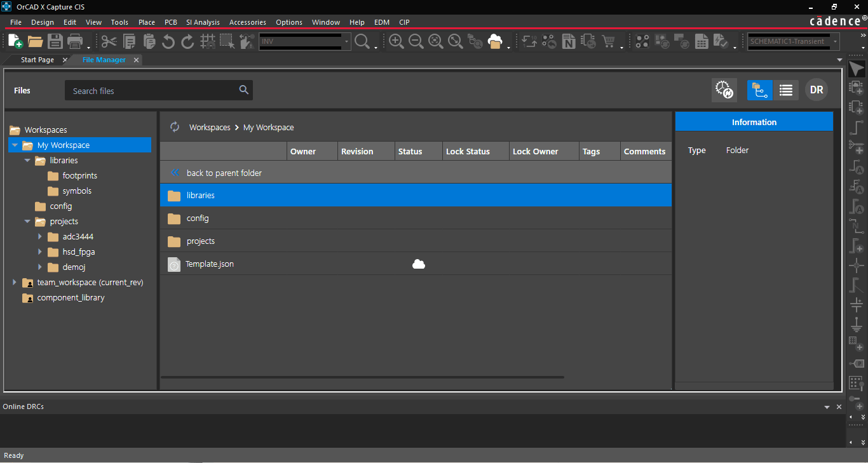Click the search magnifier in Search files
Screen dimensions: 868x463
click(243, 90)
